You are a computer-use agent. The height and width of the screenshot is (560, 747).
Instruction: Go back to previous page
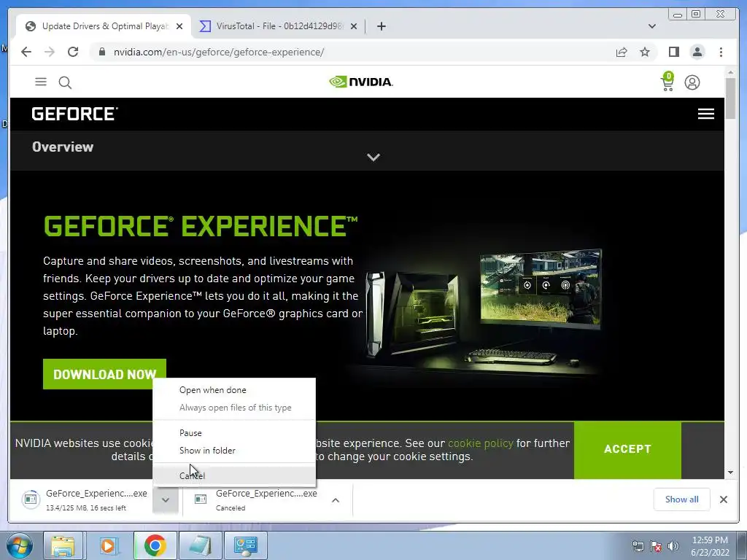(26, 52)
